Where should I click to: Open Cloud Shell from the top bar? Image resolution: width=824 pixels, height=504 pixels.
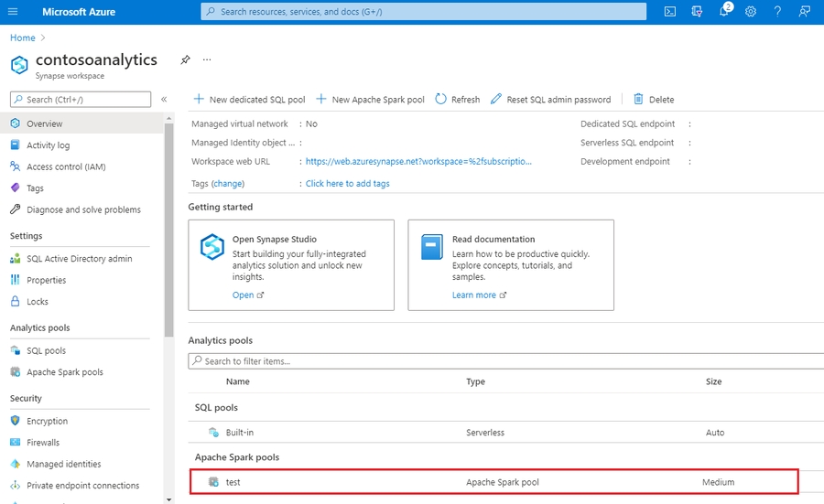click(670, 12)
